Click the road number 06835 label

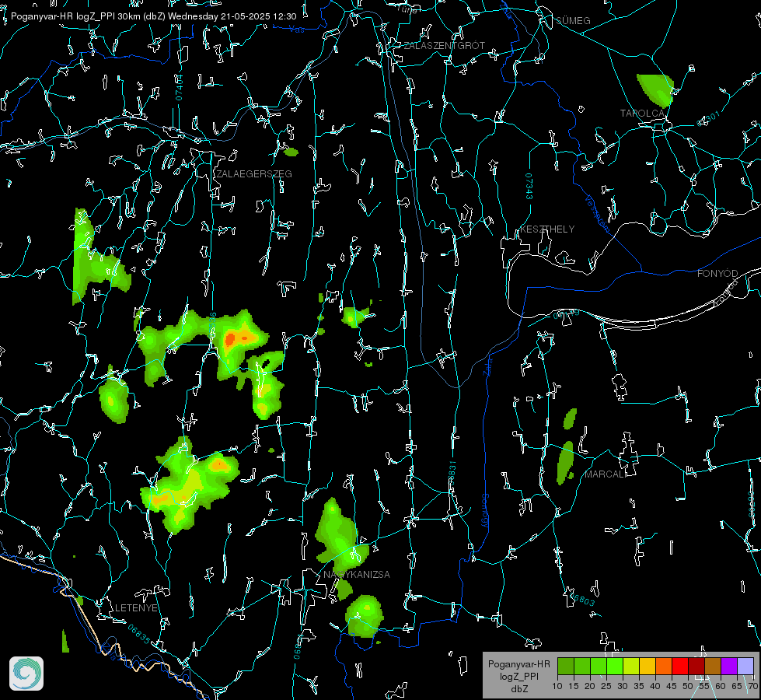139,634
